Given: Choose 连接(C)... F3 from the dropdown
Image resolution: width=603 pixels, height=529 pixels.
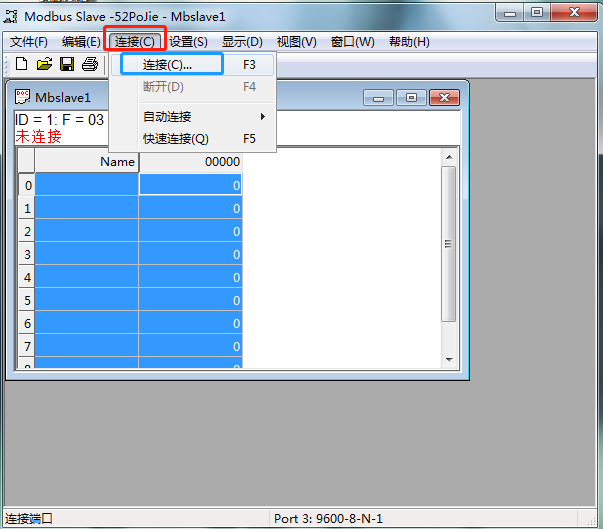Looking at the screenshot, I should point(193,65).
